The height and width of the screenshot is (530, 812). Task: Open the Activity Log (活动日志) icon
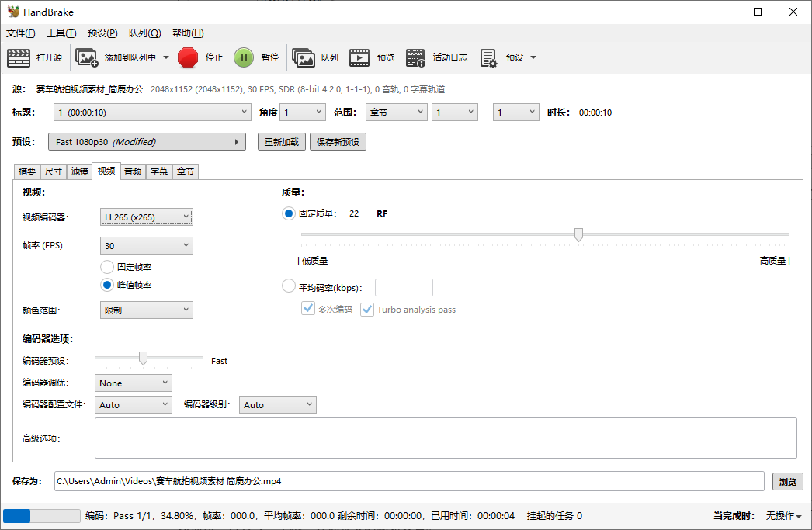[415, 57]
